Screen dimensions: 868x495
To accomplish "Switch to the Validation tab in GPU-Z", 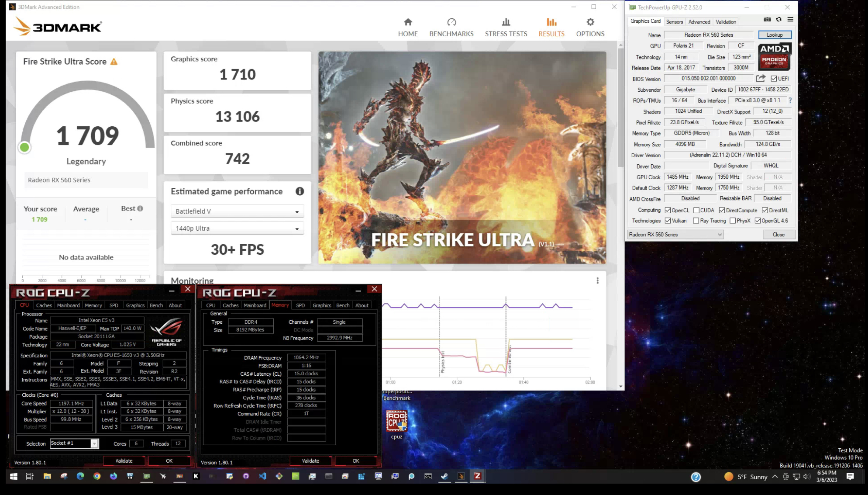I will click(726, 22).
